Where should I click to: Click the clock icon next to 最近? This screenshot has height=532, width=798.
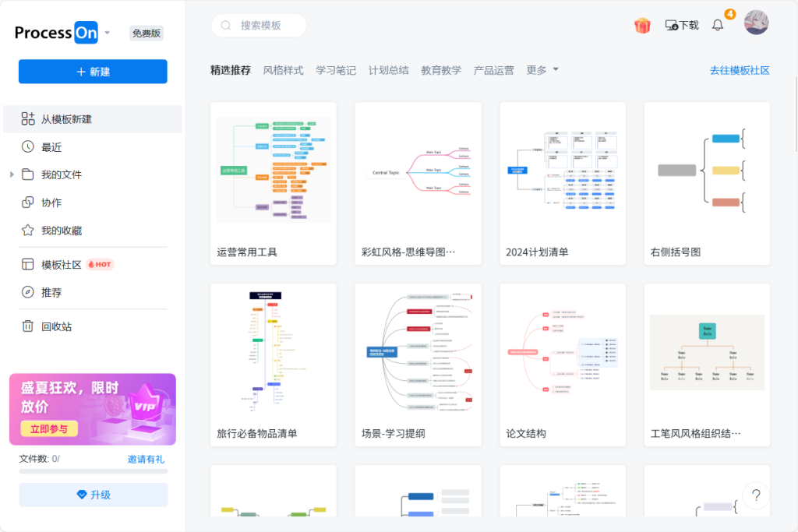pyautogui.click(x=28, y=147)
